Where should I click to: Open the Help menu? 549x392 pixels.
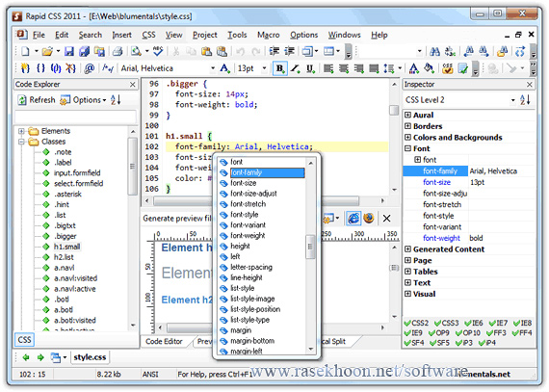pyautogui.click(x=379, y=35)
